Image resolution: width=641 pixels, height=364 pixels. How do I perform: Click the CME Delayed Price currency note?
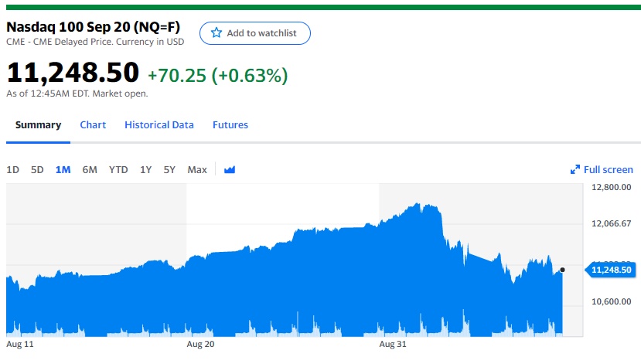(95, 42)
